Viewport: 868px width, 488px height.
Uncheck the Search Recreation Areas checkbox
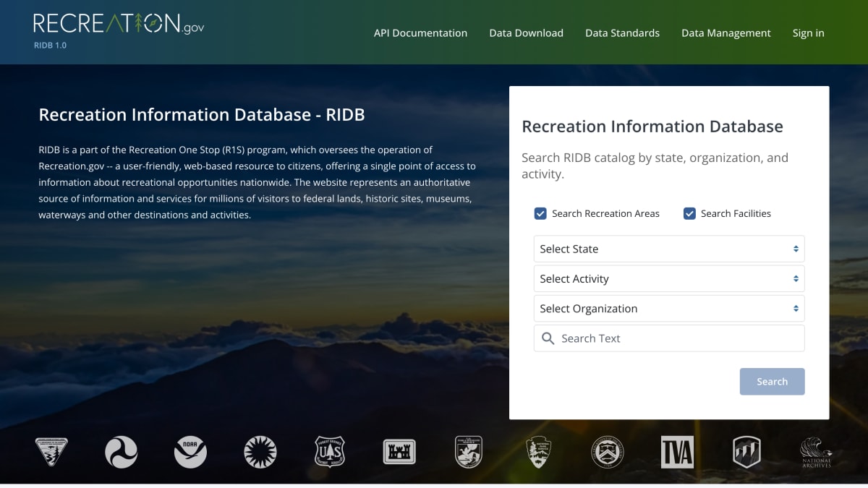click(540, 213)
